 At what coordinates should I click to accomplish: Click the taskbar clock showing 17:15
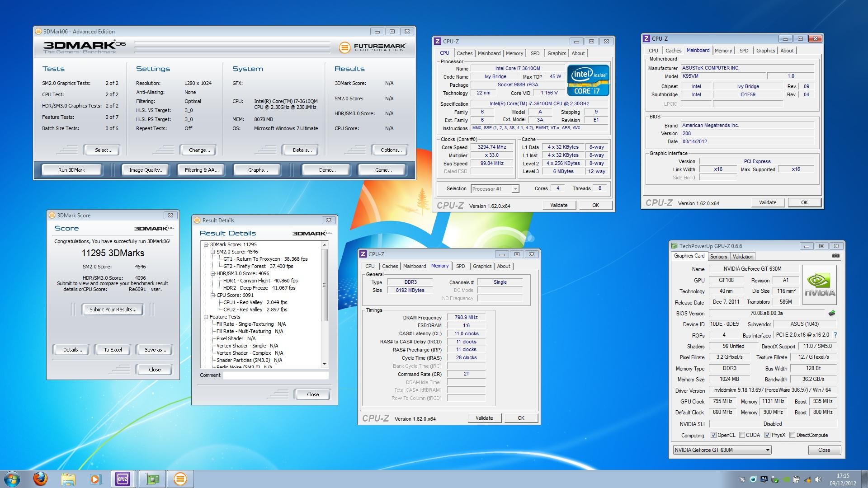(842, 479)
